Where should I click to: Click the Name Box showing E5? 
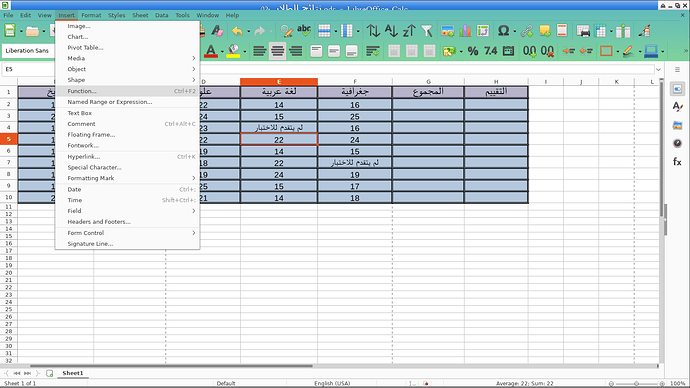pyautogui.click(x=28, y=70)
